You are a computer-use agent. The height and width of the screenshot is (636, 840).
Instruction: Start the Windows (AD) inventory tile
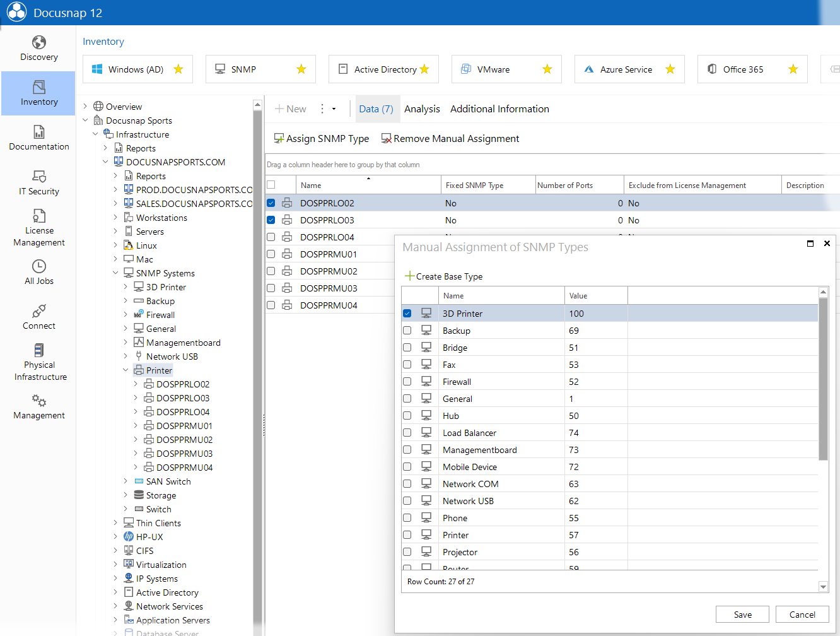click(137, 69)
